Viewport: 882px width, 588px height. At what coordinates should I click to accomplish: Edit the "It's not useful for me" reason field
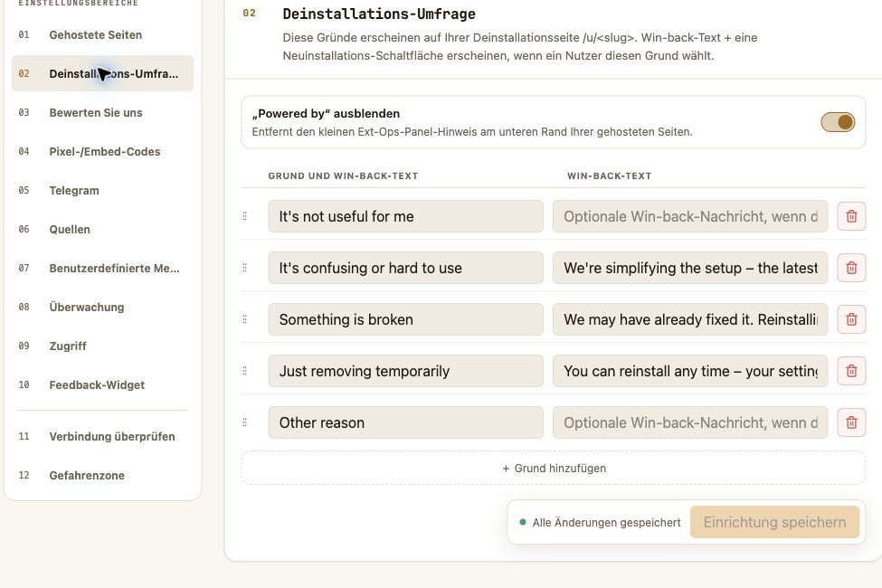pyautogui.click(x=405, y=216)
